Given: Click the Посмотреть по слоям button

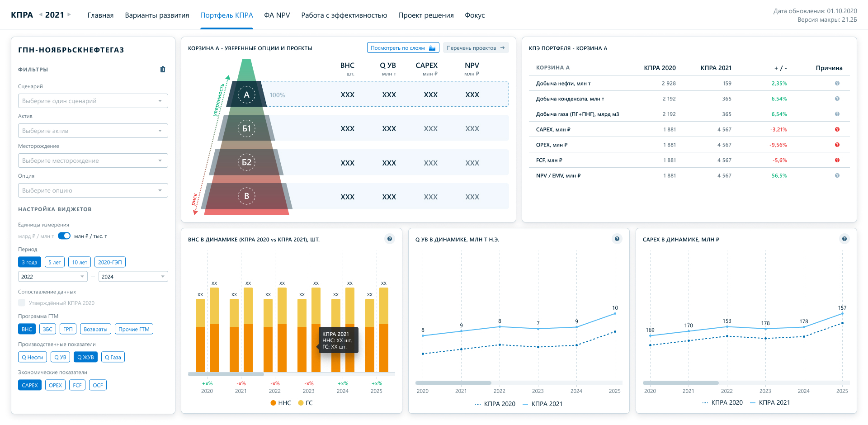Looking at the screenshot, I should coord(403,48).
